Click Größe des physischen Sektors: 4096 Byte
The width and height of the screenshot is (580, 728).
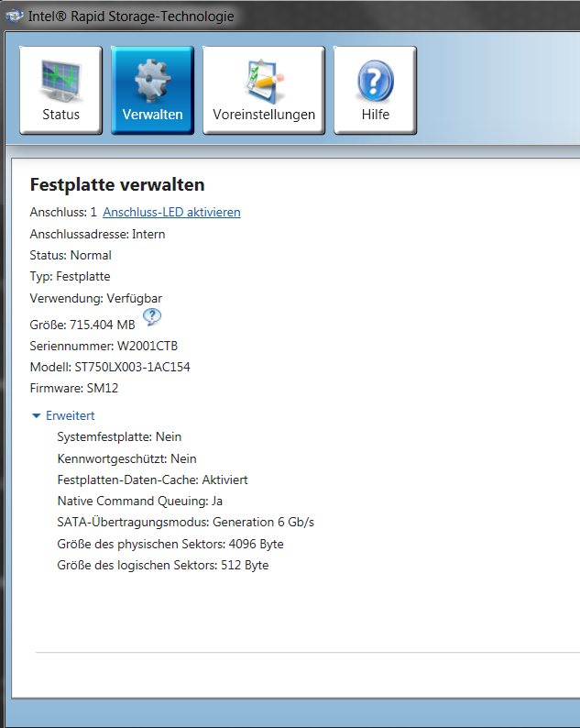(x=170, y=544)
